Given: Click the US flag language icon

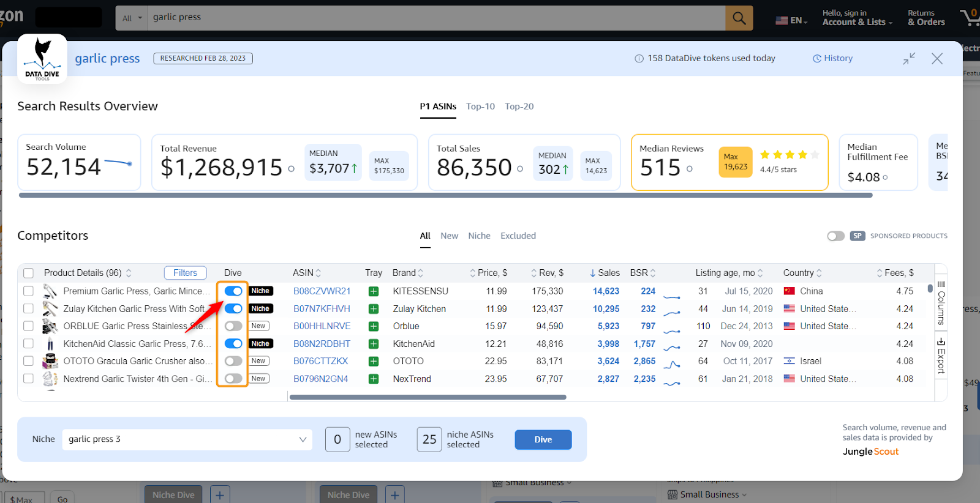Looking at the screenshot, I should (782, 20).
